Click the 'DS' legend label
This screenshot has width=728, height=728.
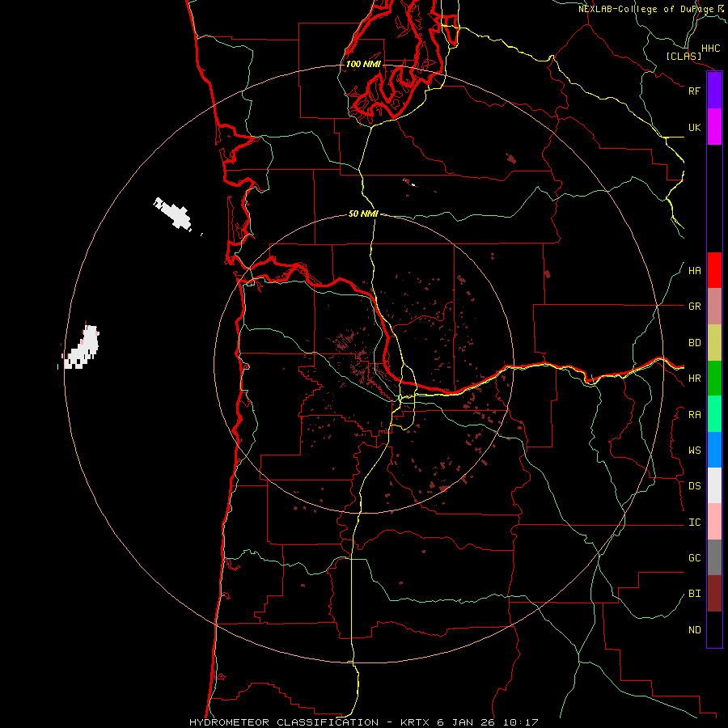point(694,486)
